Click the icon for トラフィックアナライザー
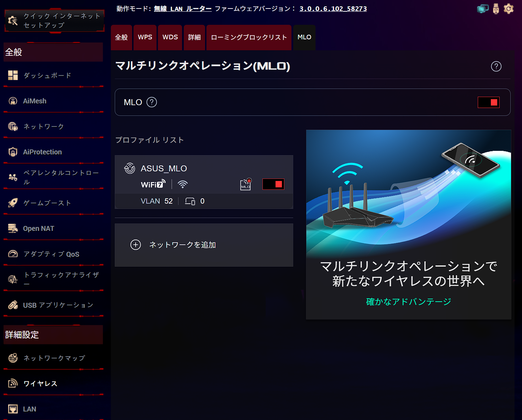Image resolution: width=522 pixels, height=420 pixels. pos(13,279)
